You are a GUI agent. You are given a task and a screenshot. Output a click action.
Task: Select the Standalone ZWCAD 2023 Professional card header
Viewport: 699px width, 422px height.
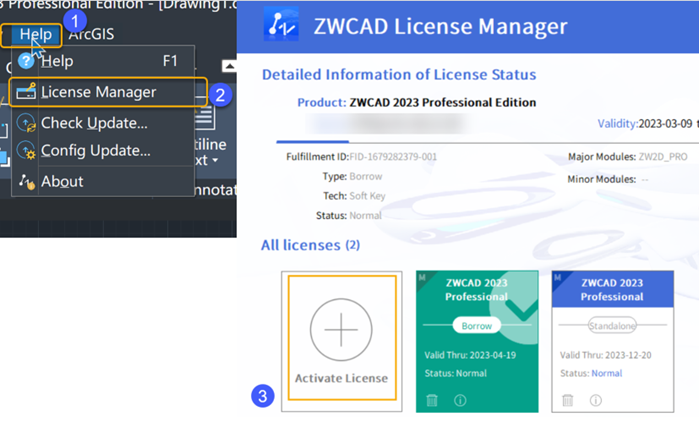[x=612, y=290]
